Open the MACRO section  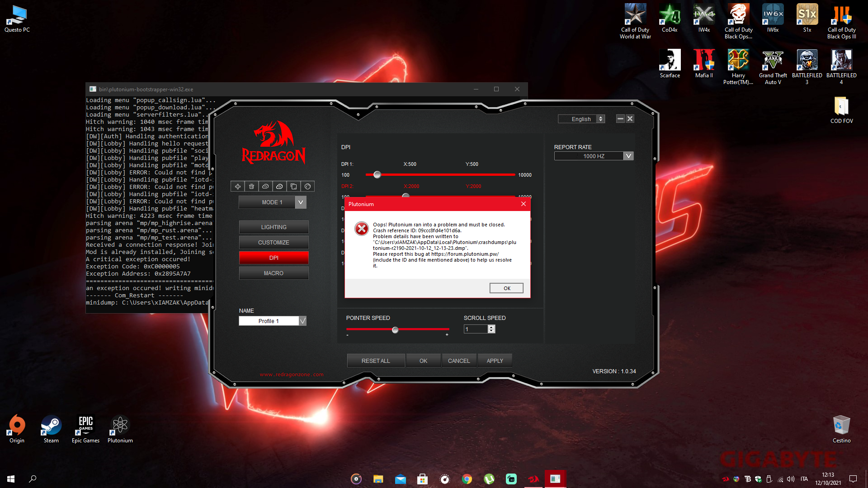point(274,273)
